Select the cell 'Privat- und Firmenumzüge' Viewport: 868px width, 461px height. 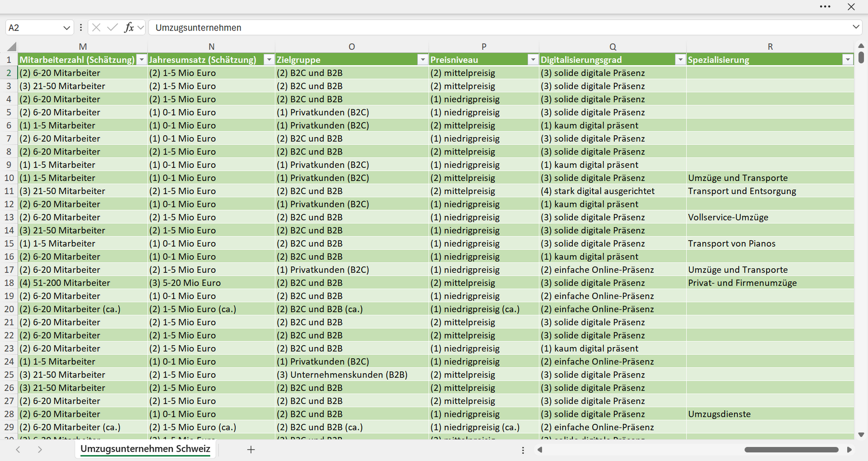pos(770,283)
